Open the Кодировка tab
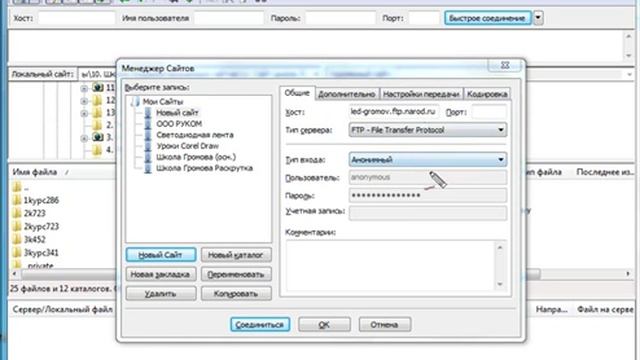The image size is (640, 360). [487, 94]
